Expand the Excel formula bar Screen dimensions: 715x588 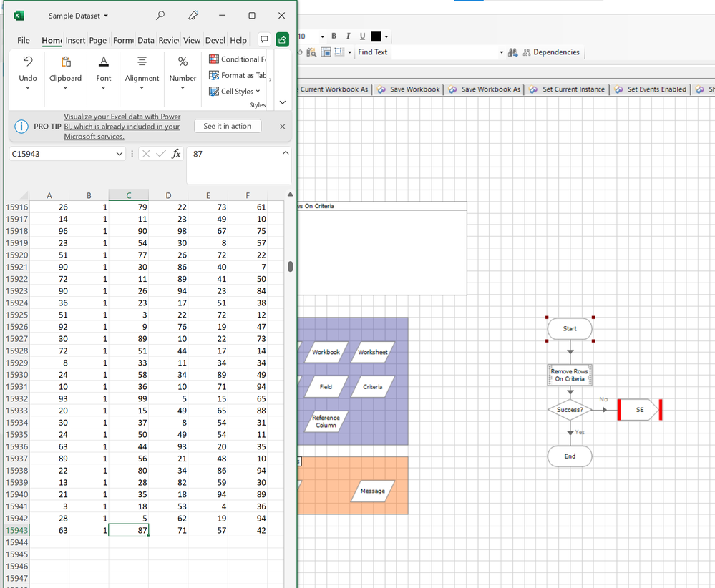(x=286, y=152)
